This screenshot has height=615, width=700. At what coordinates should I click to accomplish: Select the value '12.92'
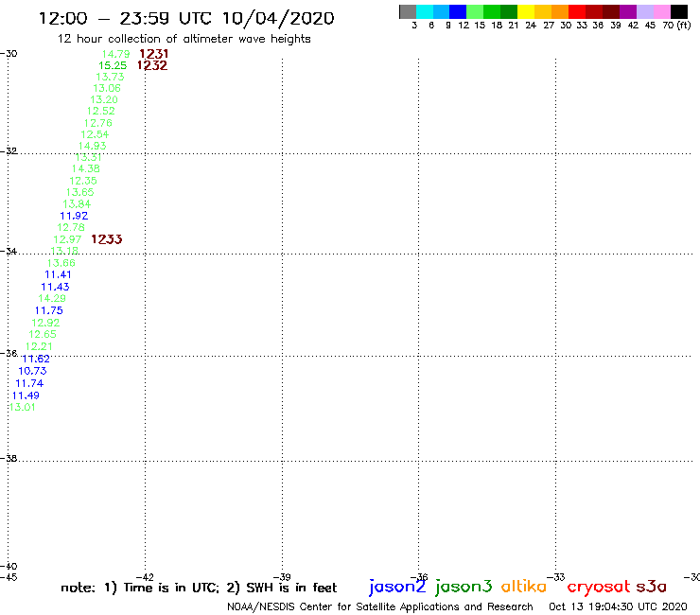45,323
